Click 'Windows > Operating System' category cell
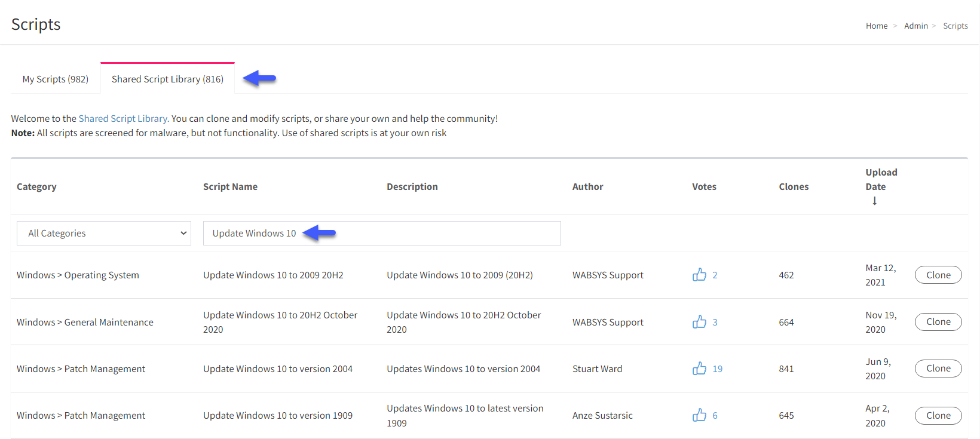This screenshot has height=439, width=980. pyautogui.click(x=78, y=275)
